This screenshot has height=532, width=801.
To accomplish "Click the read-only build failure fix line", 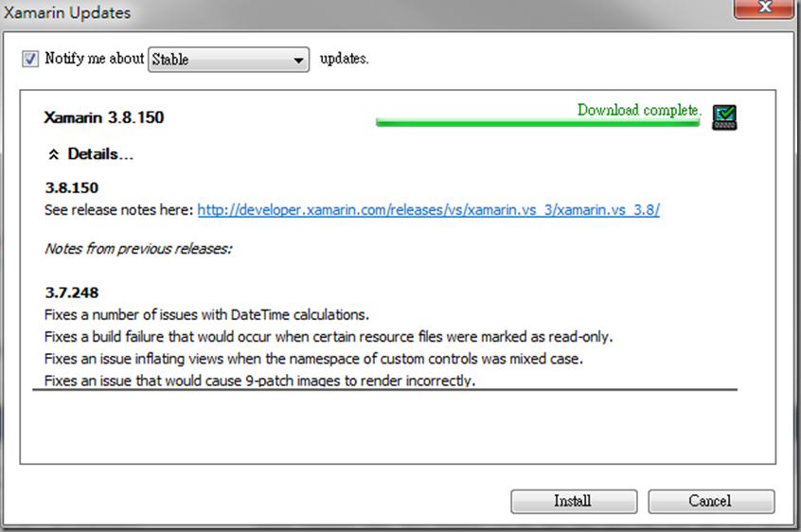I will [329, 337].
